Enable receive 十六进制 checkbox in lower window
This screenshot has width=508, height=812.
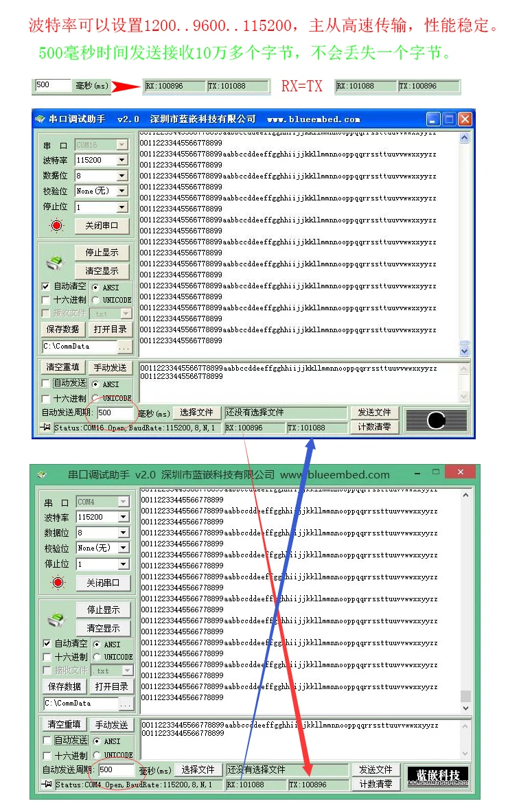pos(47,657)
